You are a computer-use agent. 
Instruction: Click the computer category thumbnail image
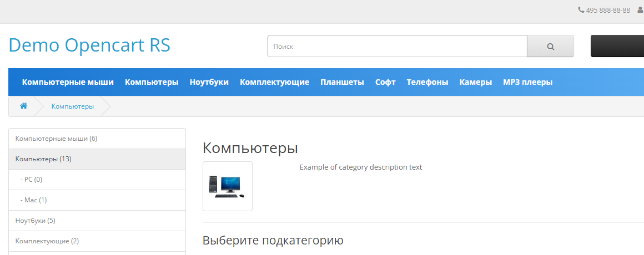228,186
